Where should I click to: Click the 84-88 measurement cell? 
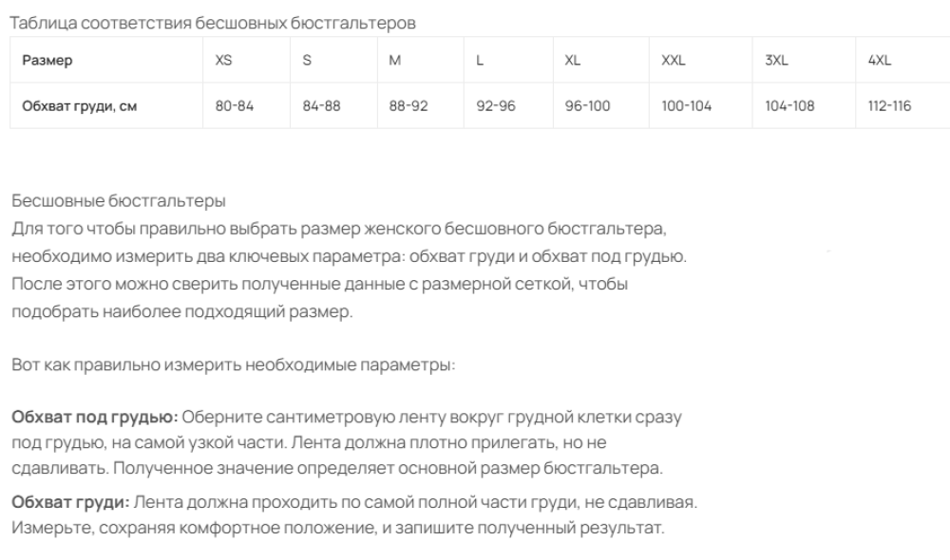tap(333, 105)
